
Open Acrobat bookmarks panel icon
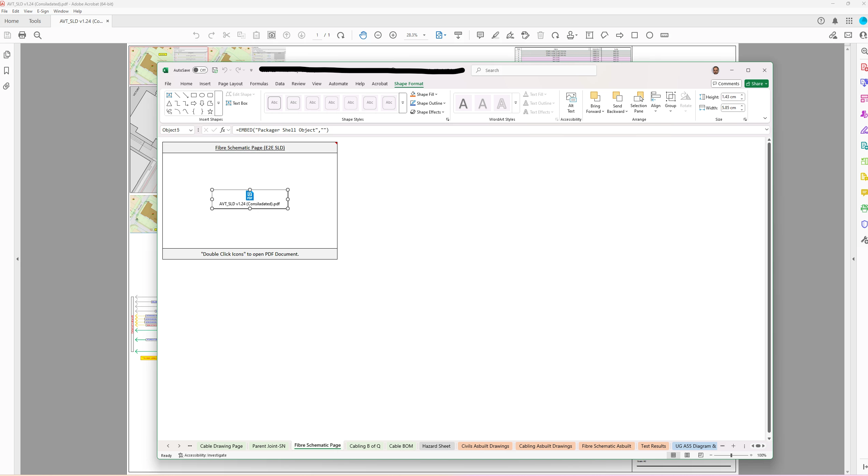tap(6, 71)
